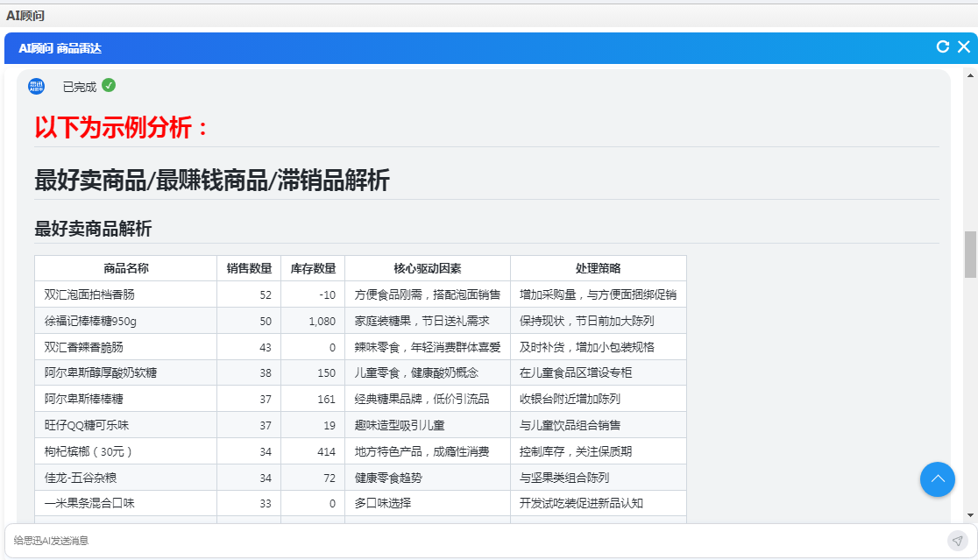Click the 家庭装糖果，节日送礼需求 factor cell
This screenshot has height=560, width=978.
428,321
